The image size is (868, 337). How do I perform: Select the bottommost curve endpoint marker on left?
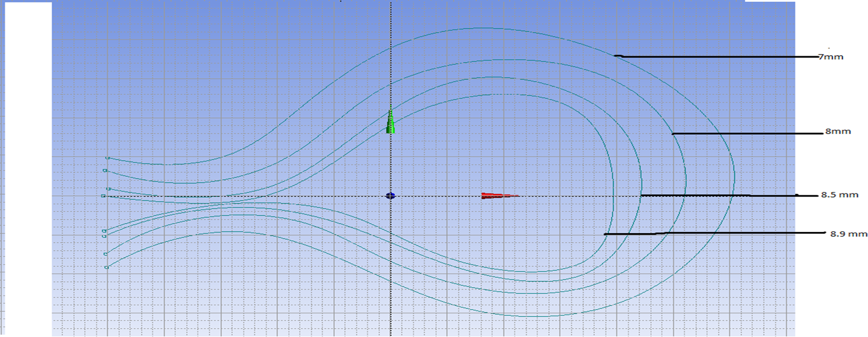(x=107, y=268)
